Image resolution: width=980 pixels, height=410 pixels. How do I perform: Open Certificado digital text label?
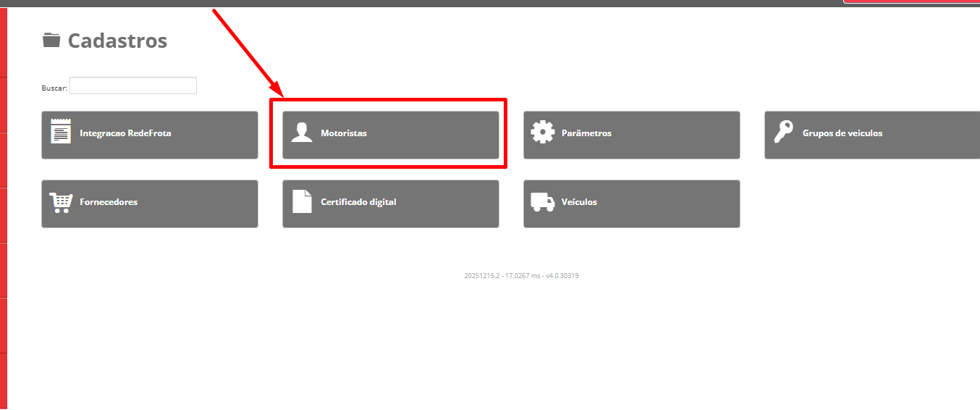point(358,202)
